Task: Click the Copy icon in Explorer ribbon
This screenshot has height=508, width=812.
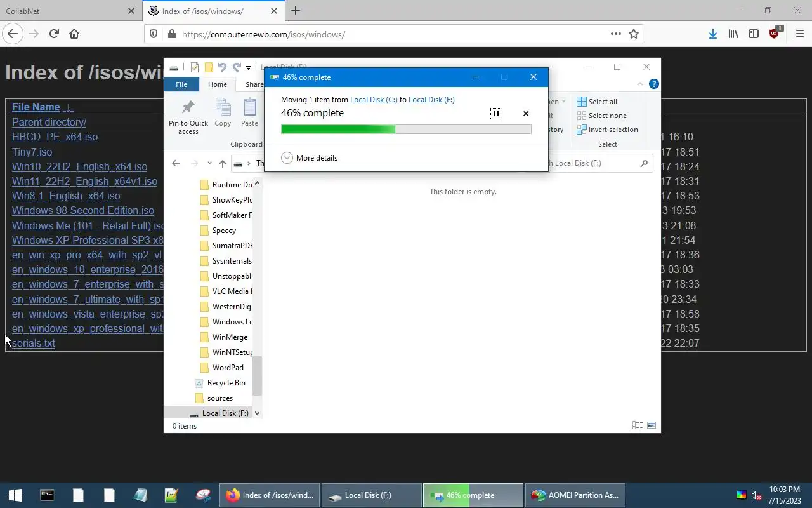Action: [223, 113]
